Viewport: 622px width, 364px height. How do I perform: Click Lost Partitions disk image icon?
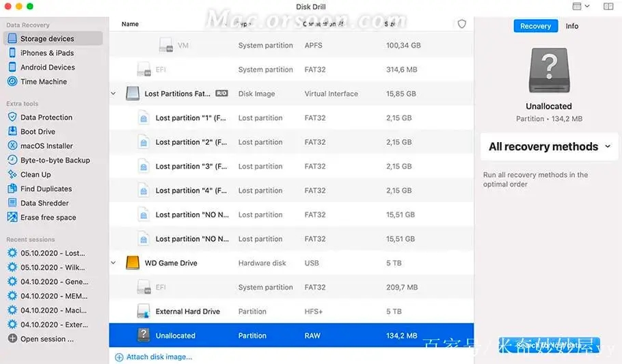133,93
